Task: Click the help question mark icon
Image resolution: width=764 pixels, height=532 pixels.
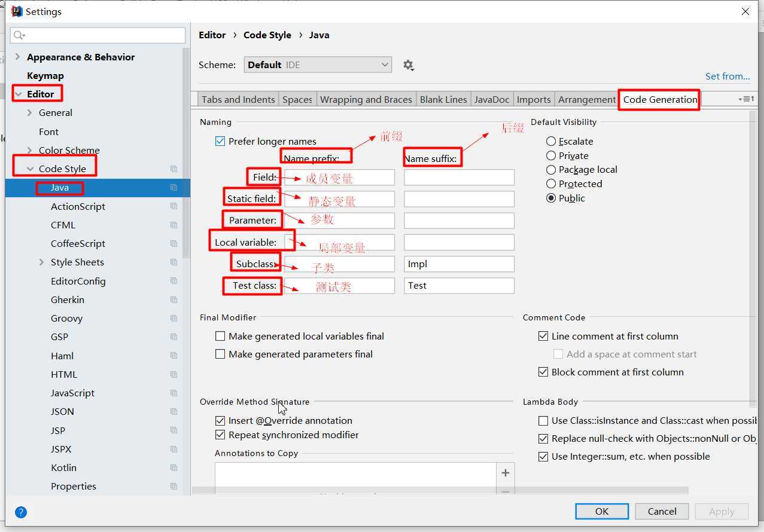Action: click(21, 512)
